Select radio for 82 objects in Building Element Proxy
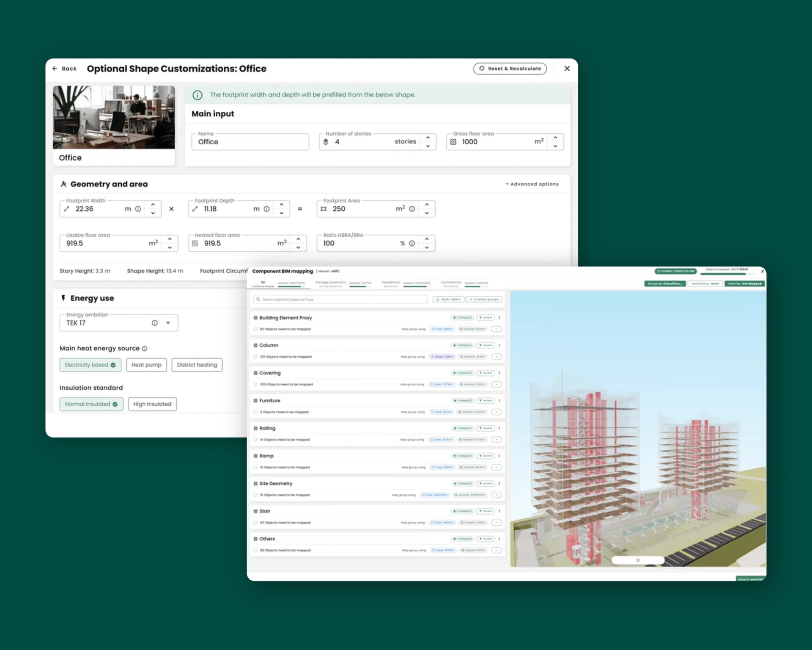This screenshot has height=650, width=812. [255, 329]
